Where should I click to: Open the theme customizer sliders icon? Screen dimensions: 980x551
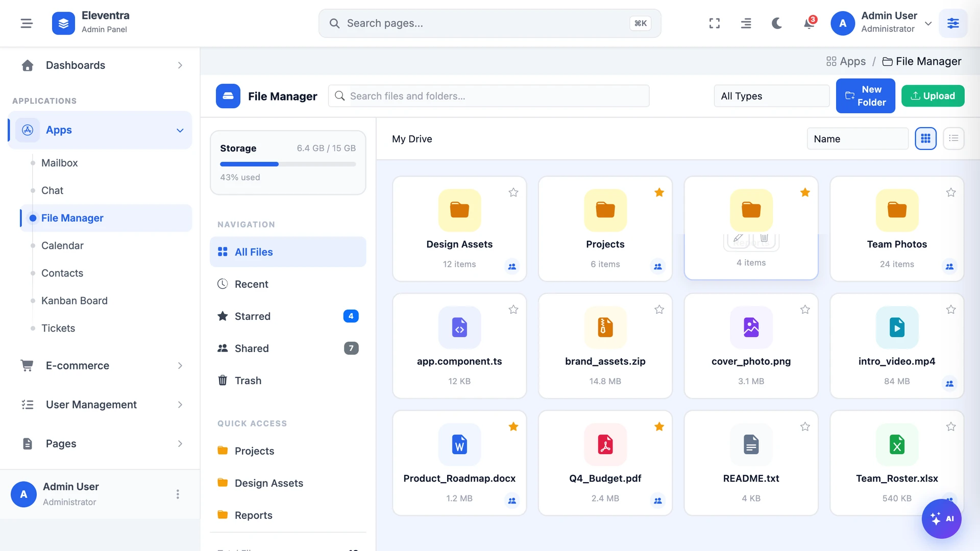(953, 23)
